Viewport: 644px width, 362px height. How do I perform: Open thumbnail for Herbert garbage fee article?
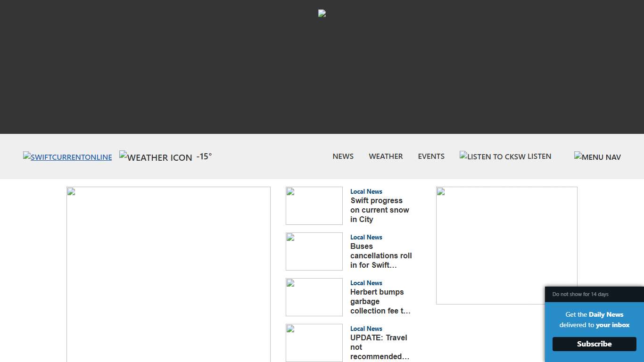[314, 297]
